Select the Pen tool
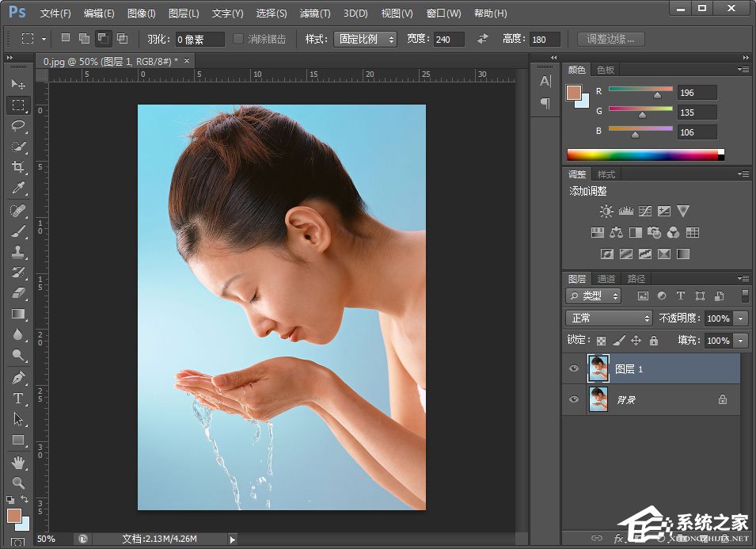 tap(18, 378)
